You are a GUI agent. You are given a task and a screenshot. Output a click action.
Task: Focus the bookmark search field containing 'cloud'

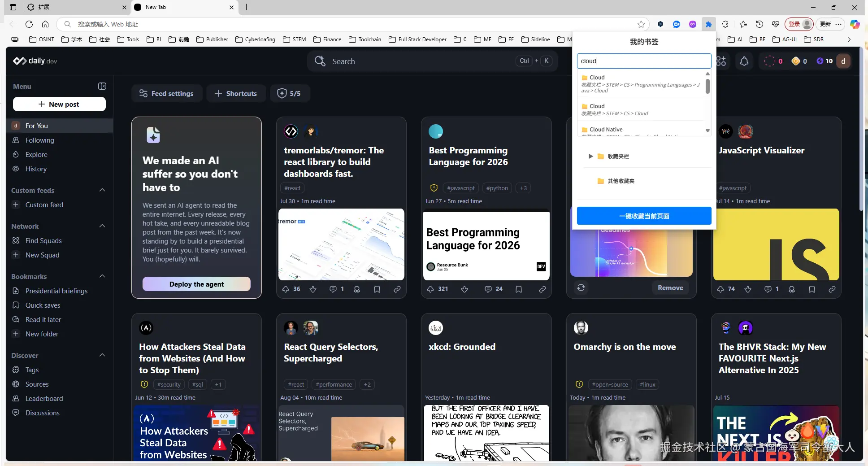click(x=644, y=61)
